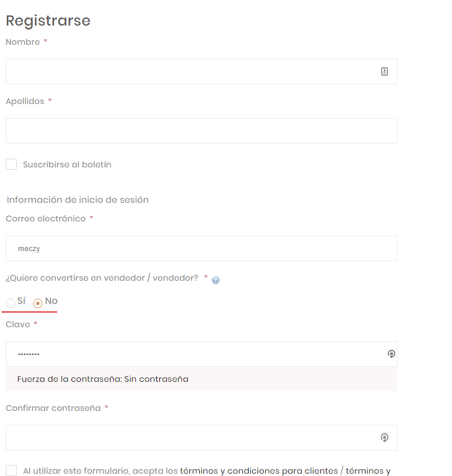Click the second términos y link
Screen dimensions: 452x476
click(368, 471)
